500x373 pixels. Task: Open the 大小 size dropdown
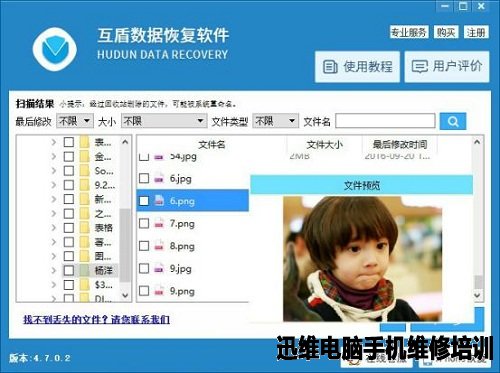[164, 121]
